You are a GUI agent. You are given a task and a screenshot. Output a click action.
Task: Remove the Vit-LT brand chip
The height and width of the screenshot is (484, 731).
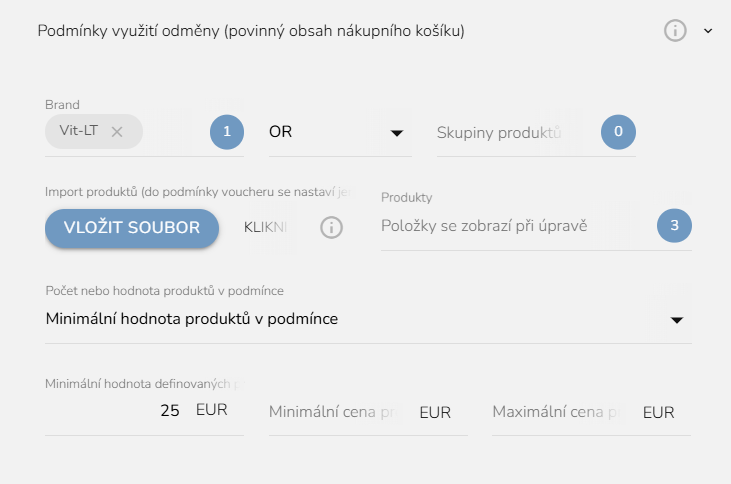(117, 132)
